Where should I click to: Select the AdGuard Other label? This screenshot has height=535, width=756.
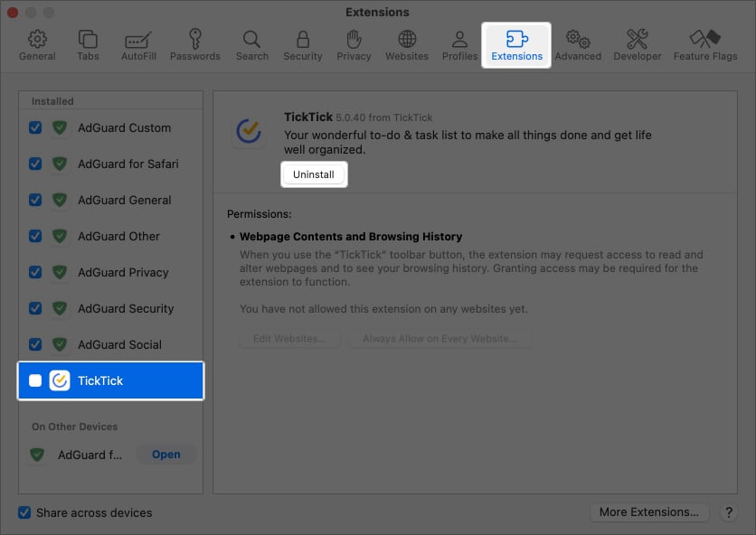click(x=118, y=236)
